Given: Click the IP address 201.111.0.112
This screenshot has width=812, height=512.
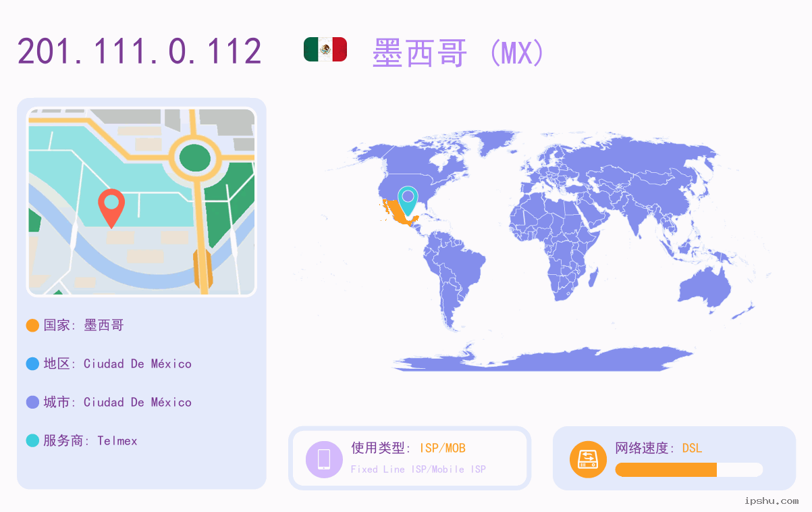Looking at the screenshot, I should click(x=140, y=51).
